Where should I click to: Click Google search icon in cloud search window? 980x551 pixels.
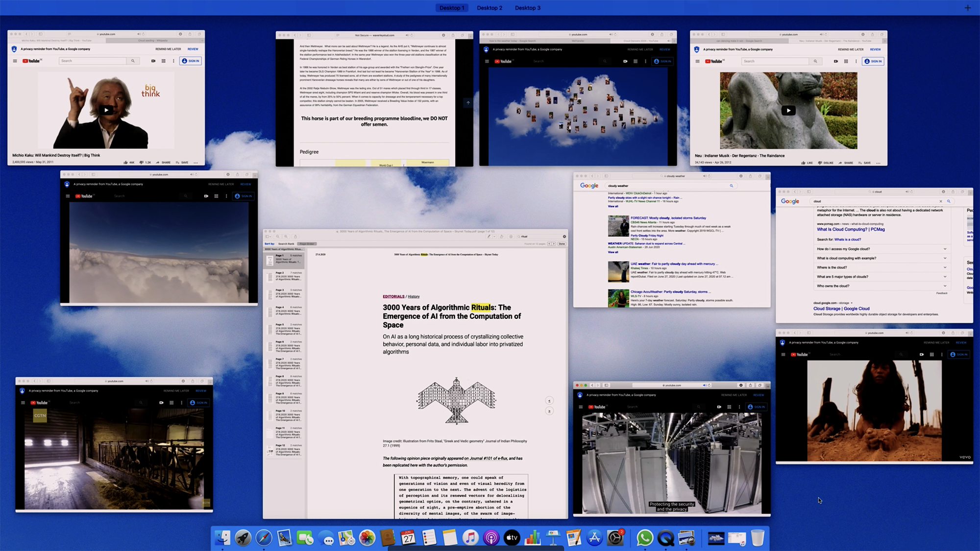(x=949, y=201)
